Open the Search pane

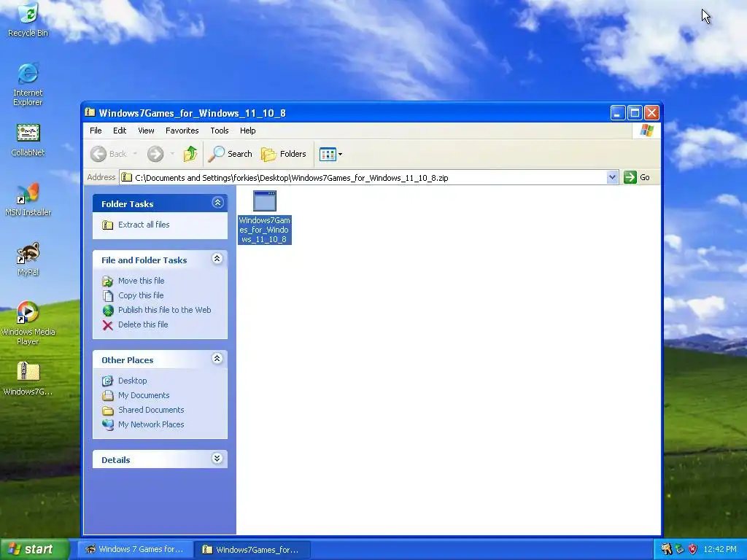click(231, 154)
